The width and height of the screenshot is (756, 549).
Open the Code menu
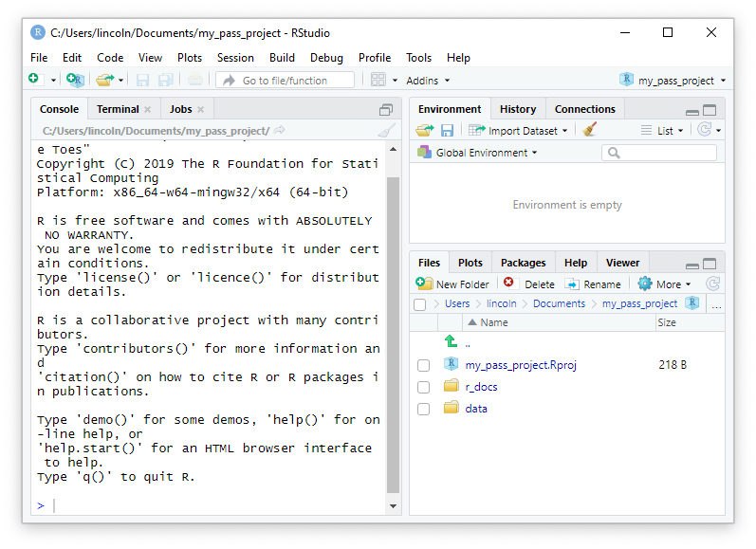point(110,58)
